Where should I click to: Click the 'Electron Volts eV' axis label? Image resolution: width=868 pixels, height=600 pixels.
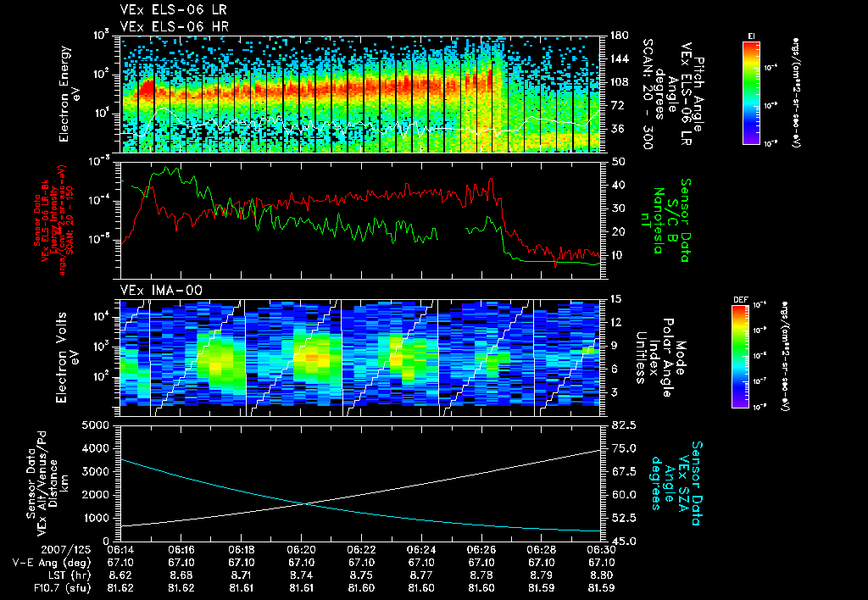point(66,358)
